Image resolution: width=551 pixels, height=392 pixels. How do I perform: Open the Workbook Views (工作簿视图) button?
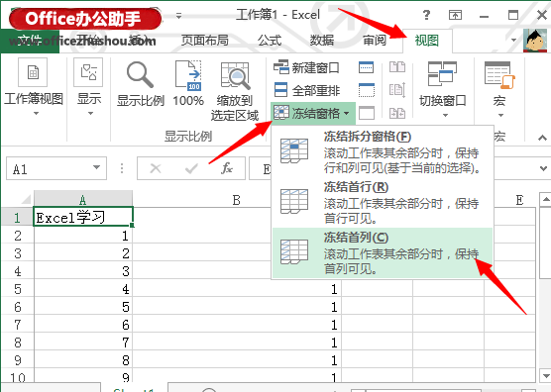pyautogui.click(x=33, y=88)
